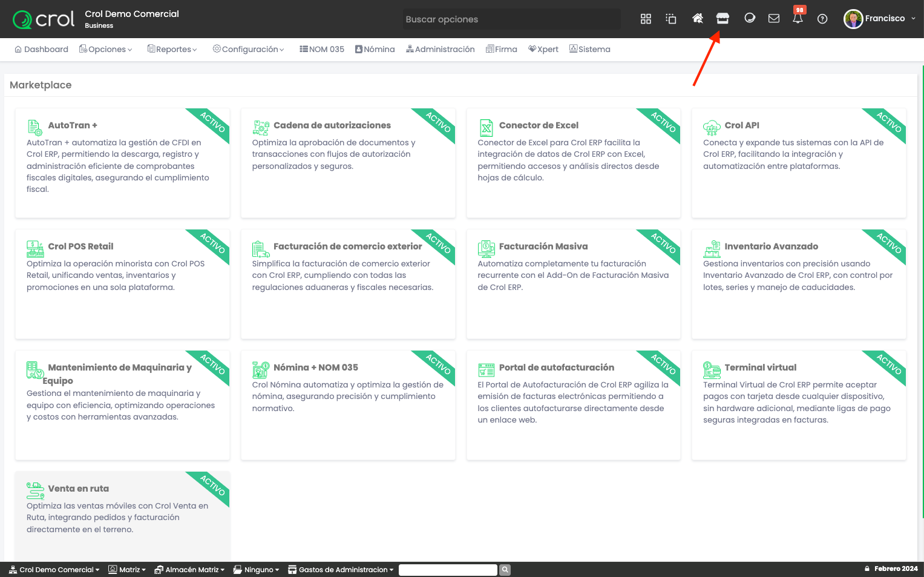
Task: Click the list/tasks icon next to grid icon
Action: [x=670, y=19]
